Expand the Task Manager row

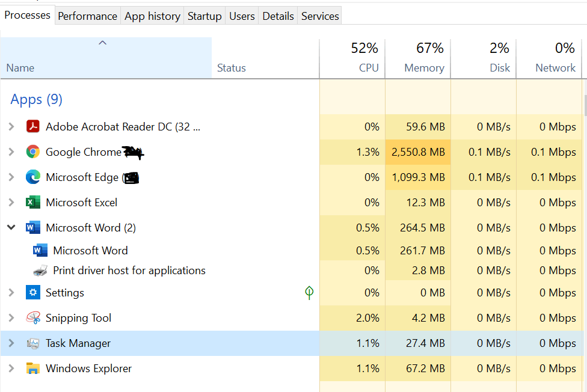click(11, 343)
